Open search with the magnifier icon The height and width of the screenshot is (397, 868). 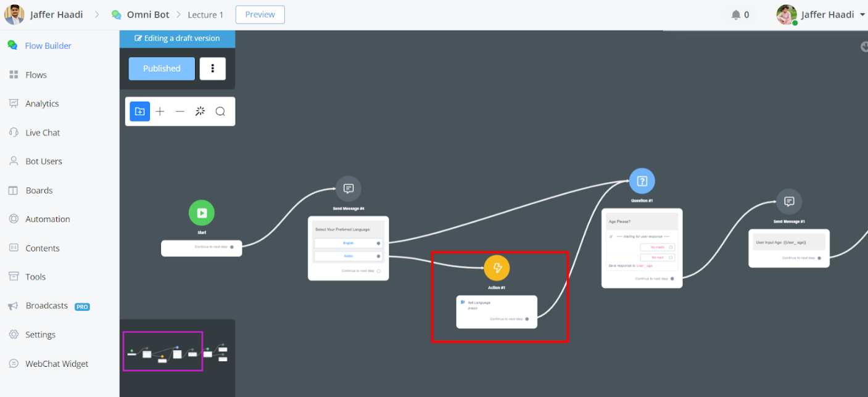tap(220, 112)
